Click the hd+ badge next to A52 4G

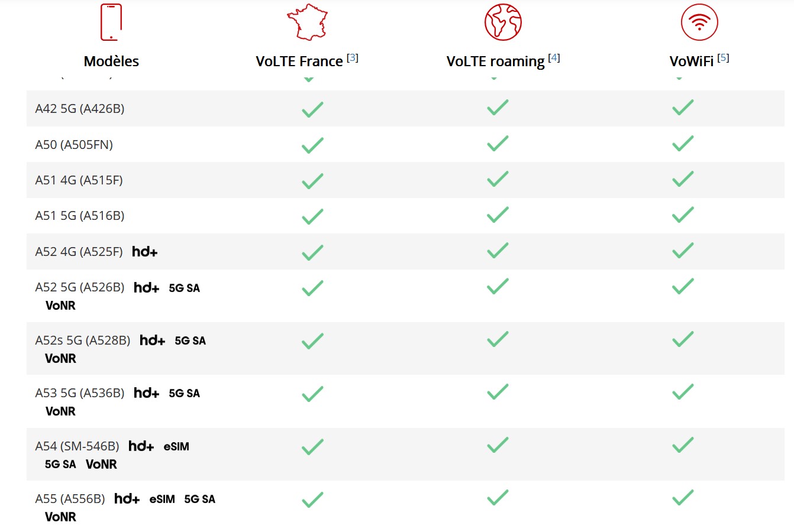[145, 252]
